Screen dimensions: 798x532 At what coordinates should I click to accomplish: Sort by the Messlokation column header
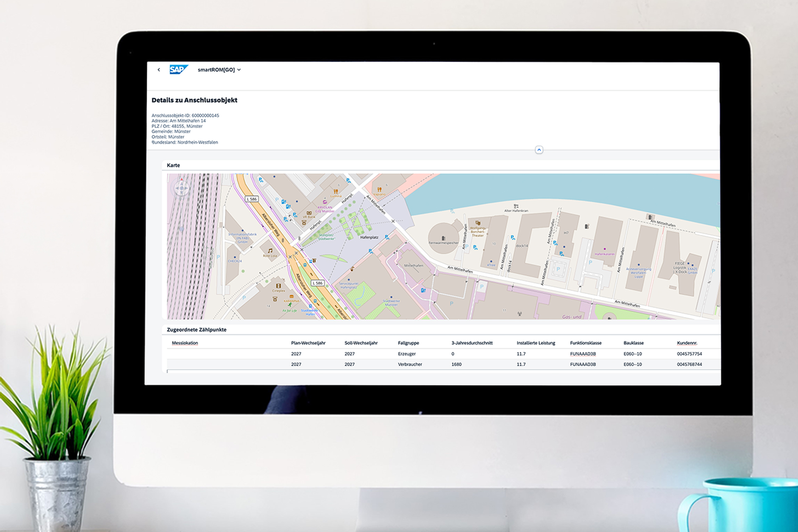point(185,343)
